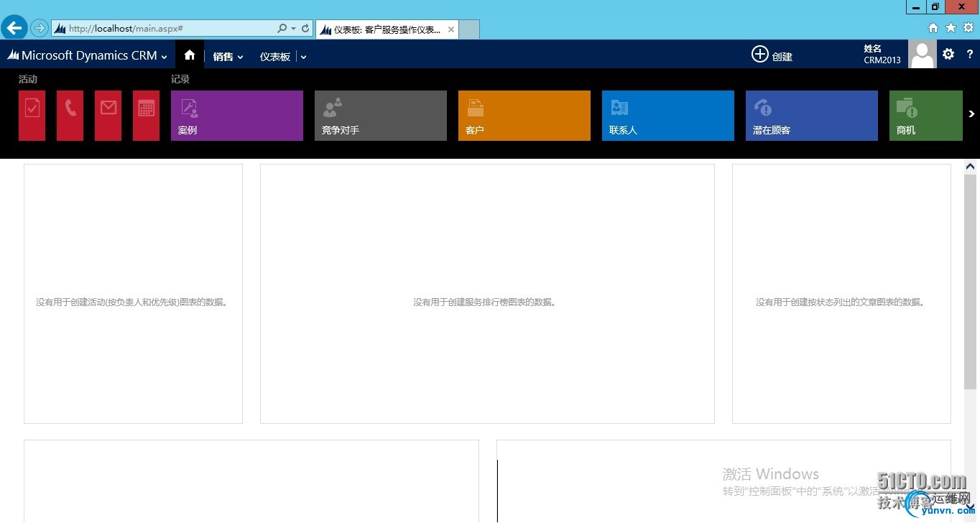
Task: Create a new phone call activity
Action: pos(70,116)
